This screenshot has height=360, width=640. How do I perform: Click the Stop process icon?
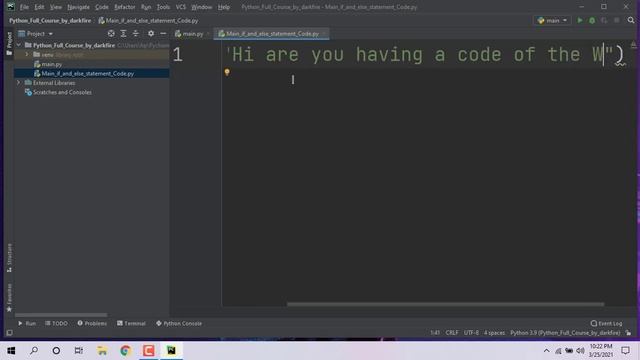tap(617, 20)
